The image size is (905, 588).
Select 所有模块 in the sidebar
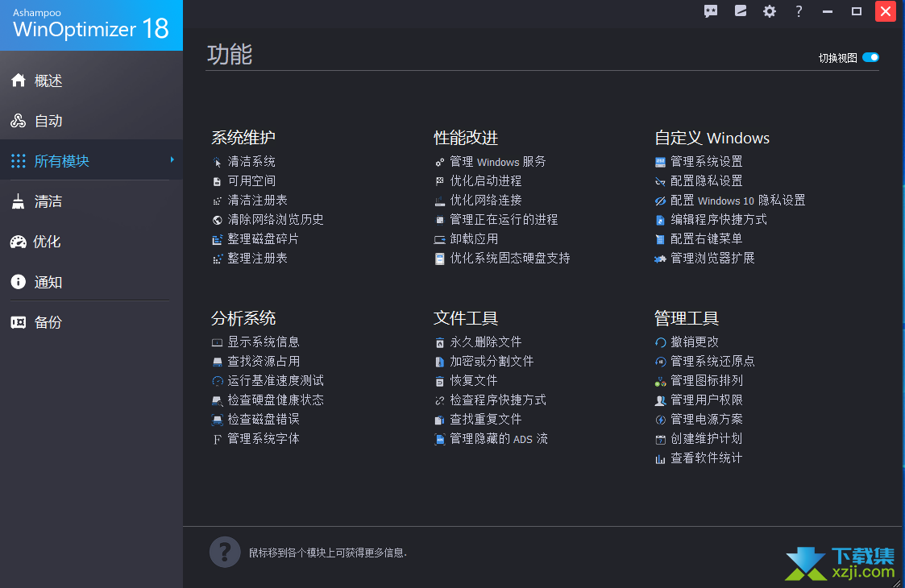(91, 160)
